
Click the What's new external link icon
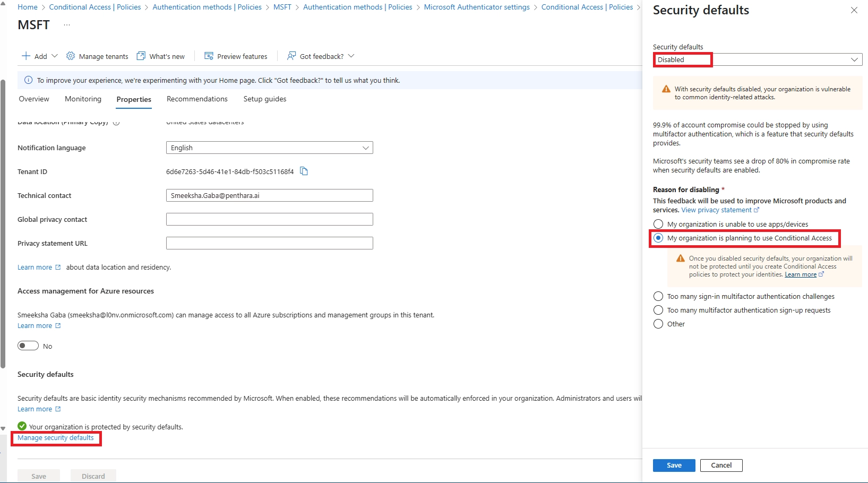(141, 56)
